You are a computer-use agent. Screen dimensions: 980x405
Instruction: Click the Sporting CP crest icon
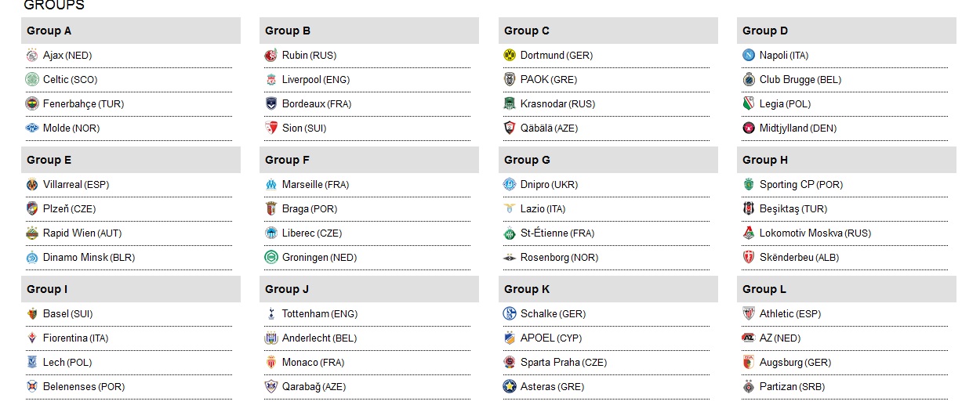point(749,185)
